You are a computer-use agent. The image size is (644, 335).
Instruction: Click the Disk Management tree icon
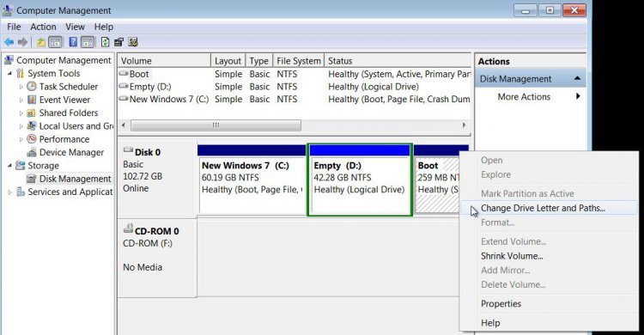pyautogui.click(x=32, y=179)
